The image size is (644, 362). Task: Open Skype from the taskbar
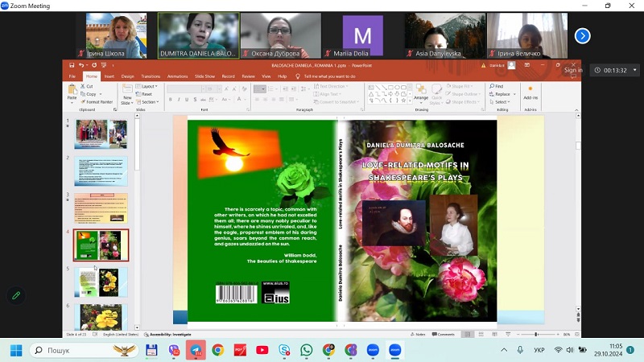(x=284, y=350)
